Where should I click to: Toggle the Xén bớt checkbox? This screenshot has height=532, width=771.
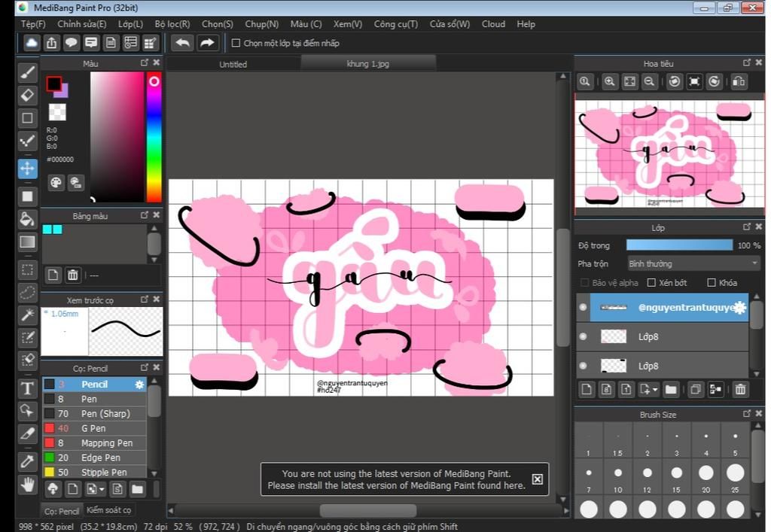coord(651,282)
